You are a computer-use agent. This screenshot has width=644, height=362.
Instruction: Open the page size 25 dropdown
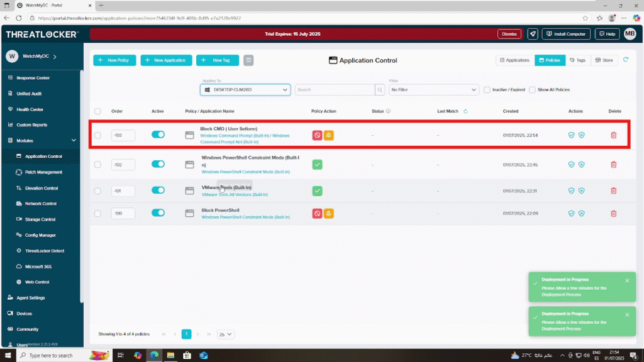[226, 334]
